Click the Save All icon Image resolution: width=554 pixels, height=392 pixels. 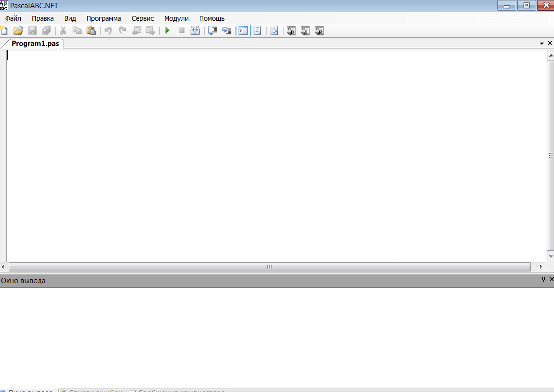coord(46,31)
